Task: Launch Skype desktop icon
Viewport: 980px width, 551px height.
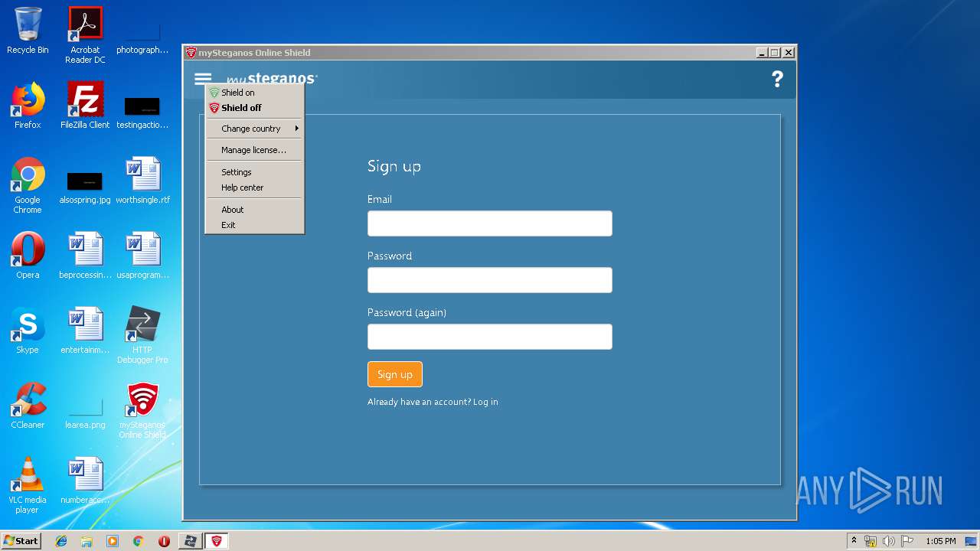Action: click(28, 331)
